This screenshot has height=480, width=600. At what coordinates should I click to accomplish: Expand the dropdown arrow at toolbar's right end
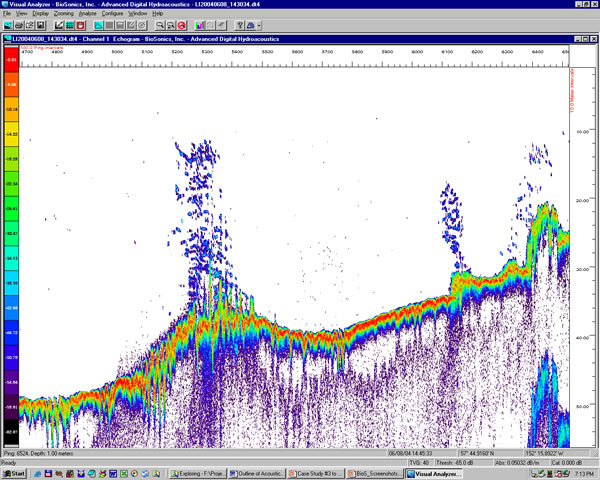click(257, 24)
